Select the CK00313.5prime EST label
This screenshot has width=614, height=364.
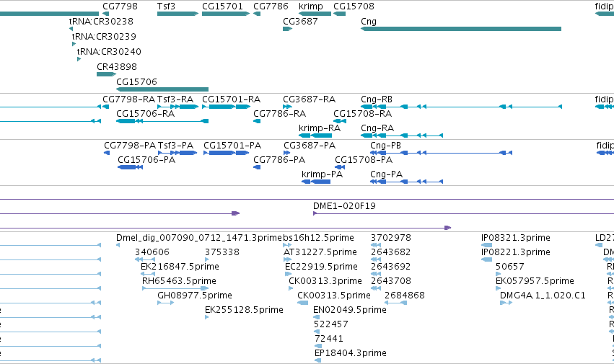333,296
